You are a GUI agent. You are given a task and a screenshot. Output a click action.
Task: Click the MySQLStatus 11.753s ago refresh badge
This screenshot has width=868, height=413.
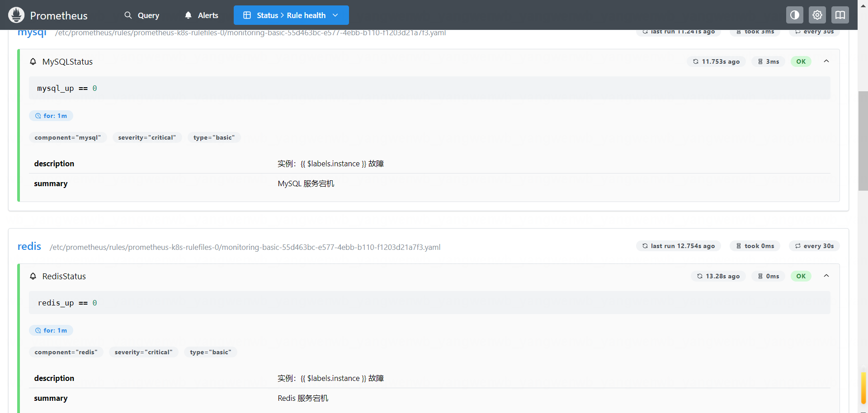[716, 61]
